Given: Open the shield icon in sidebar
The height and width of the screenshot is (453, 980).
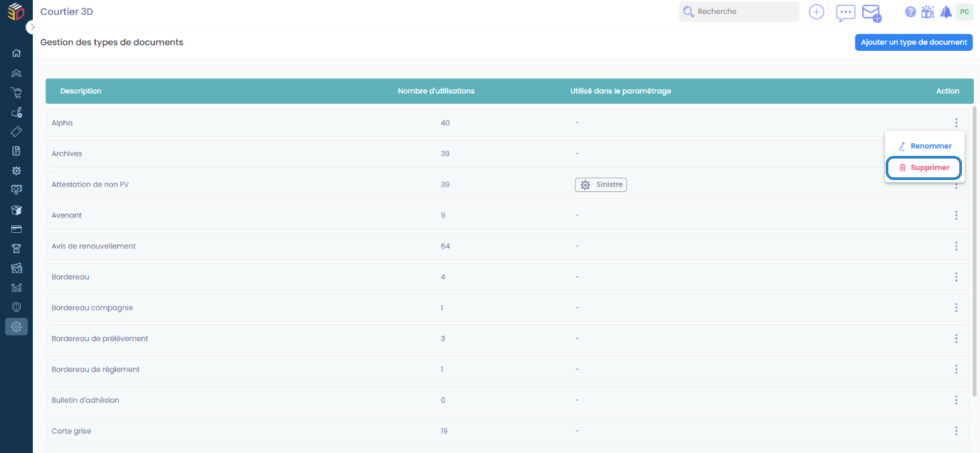Looking at the screenshot, I should pos(17,307).
